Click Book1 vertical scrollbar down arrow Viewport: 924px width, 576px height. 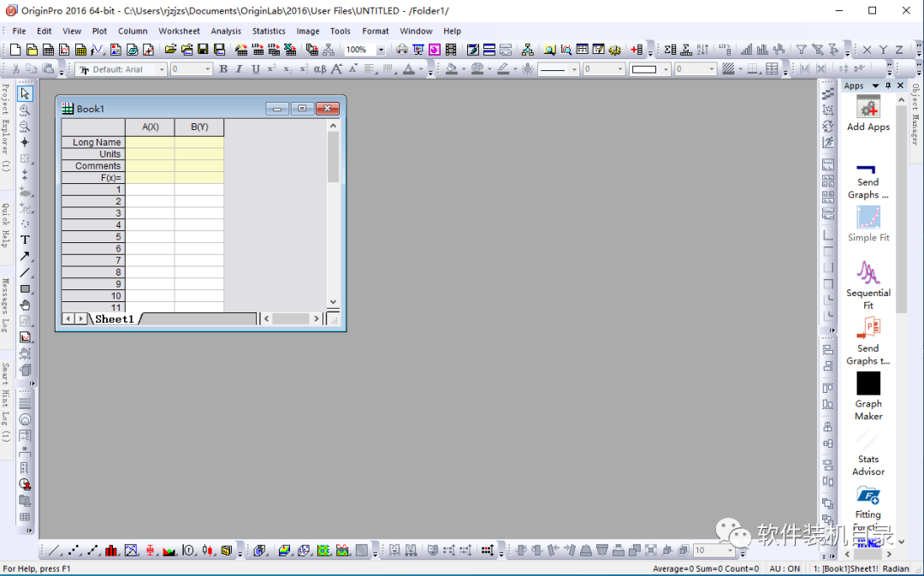pyautogui.click(x=333, y=302)
